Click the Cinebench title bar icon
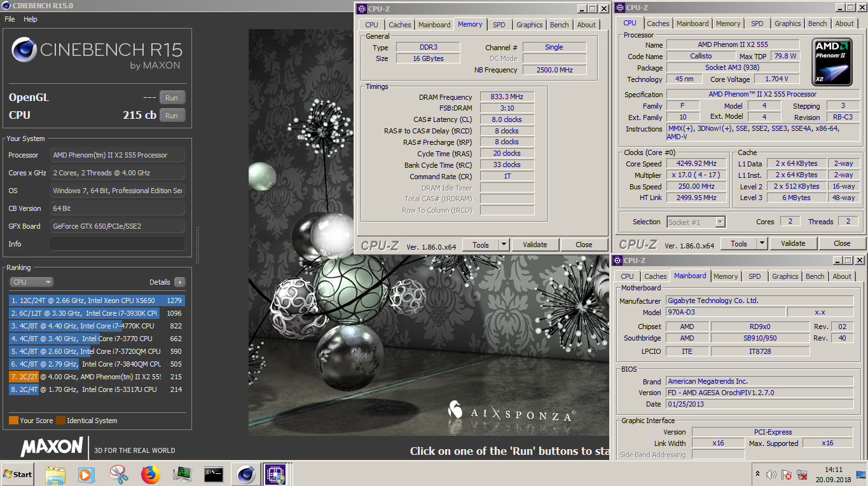This screenshot has width=868, height=486. point(6,6)
